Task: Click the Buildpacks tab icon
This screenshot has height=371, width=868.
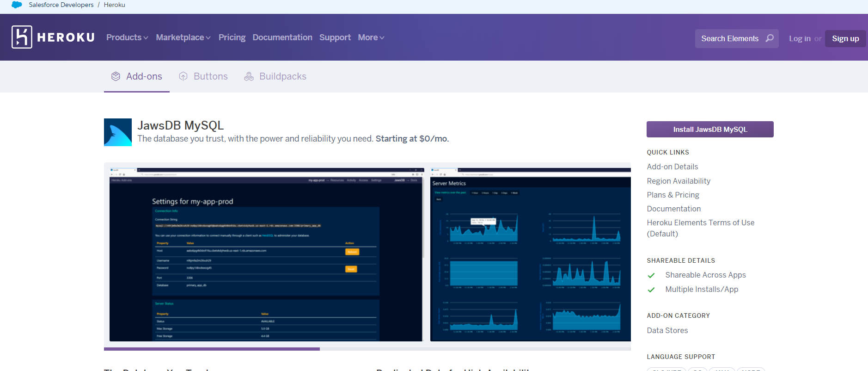Action: [x=249, y=76]
